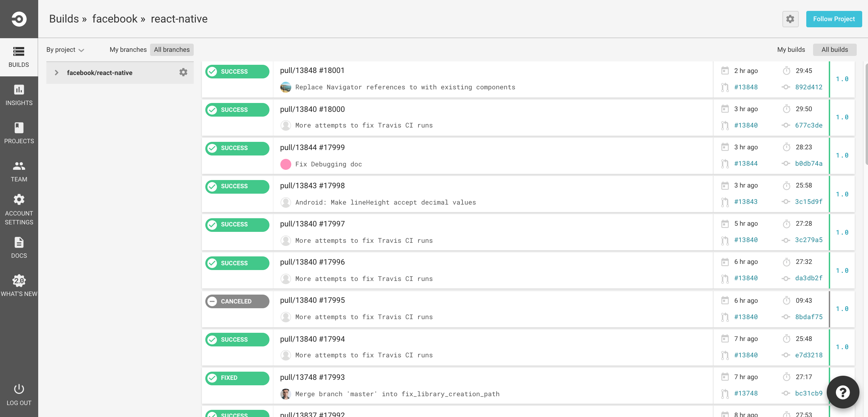This screenshot has height=417, width=868.
Task: Open facebook/react-native gear settings in branch list
Action: [x=183, y=72]
